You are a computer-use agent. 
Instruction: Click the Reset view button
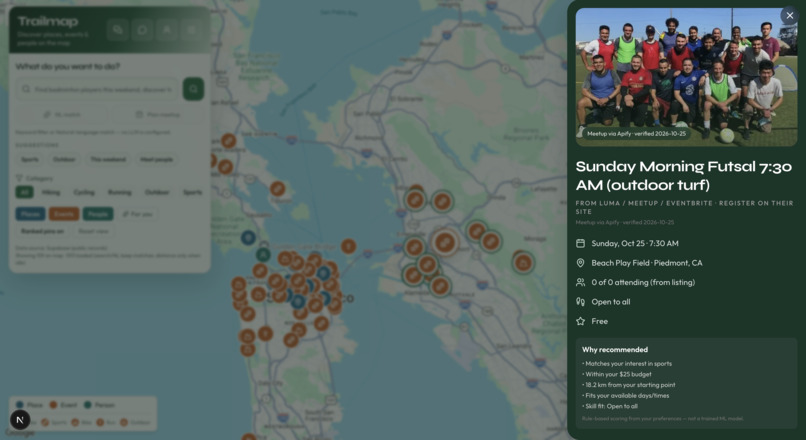coord(93,231)
